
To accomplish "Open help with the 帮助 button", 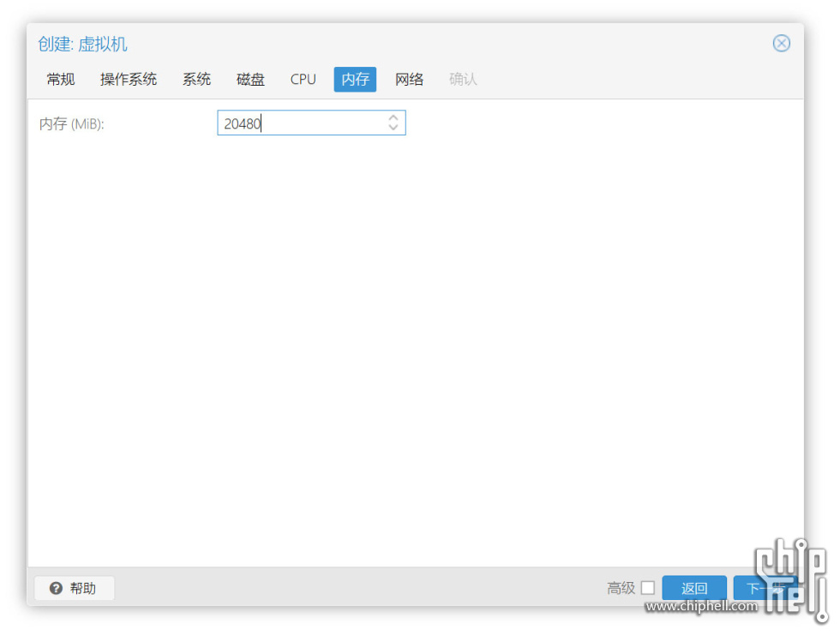I will tap(74, 588).
